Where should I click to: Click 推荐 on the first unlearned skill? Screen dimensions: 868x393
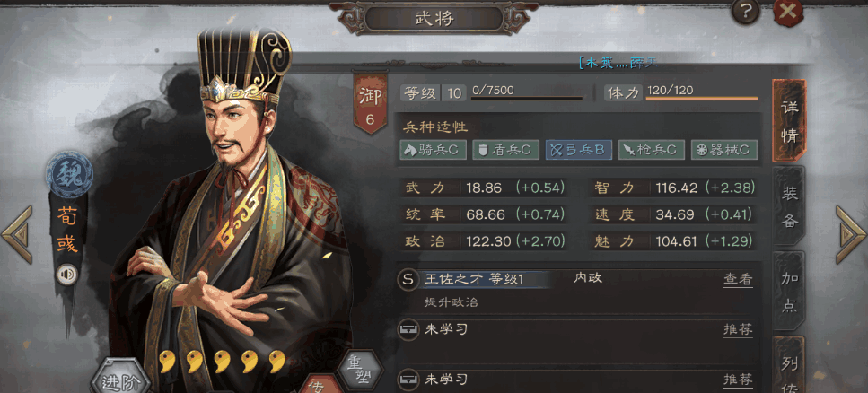click(738, 330)
